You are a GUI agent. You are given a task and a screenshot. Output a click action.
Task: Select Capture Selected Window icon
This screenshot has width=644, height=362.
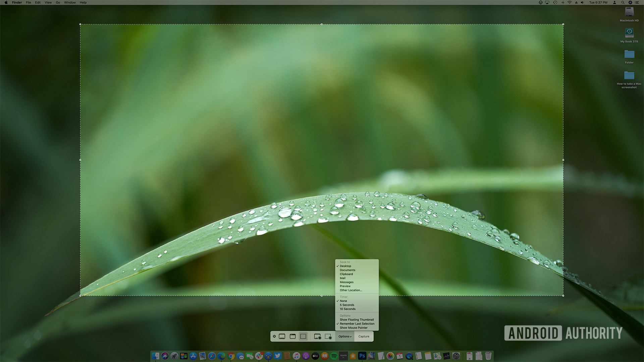pyautogui.click(x=292, y=336)
